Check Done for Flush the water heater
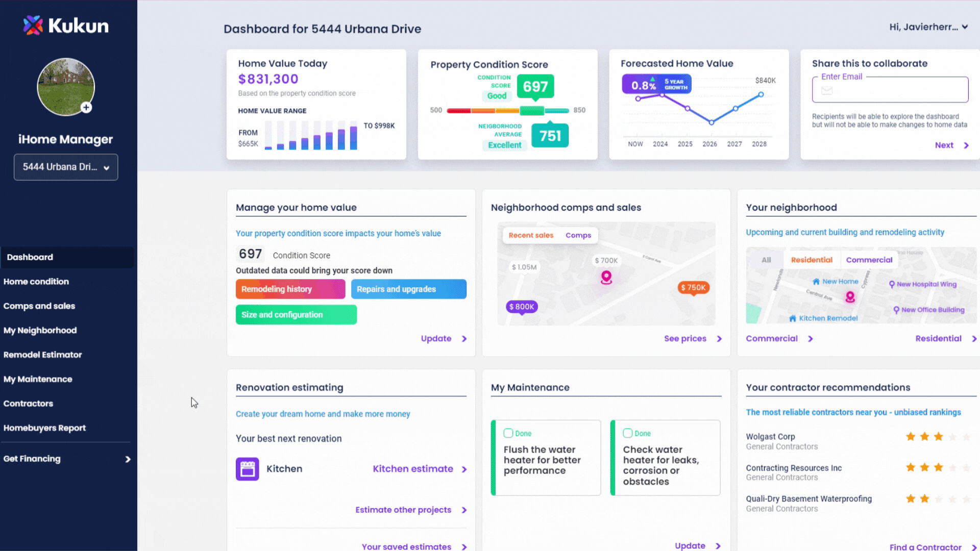This screenshot has width=980, height=551. (x=508, y=433)
